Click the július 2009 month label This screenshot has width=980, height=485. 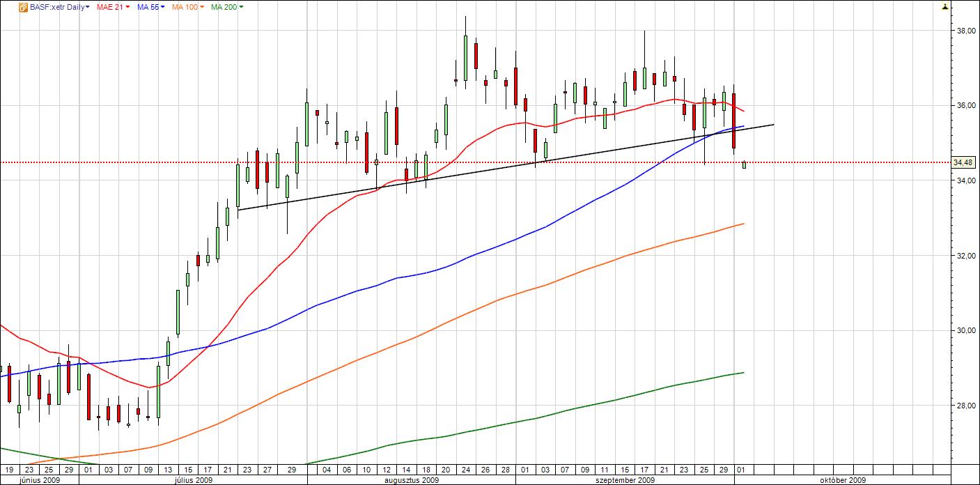pos(193,480)
